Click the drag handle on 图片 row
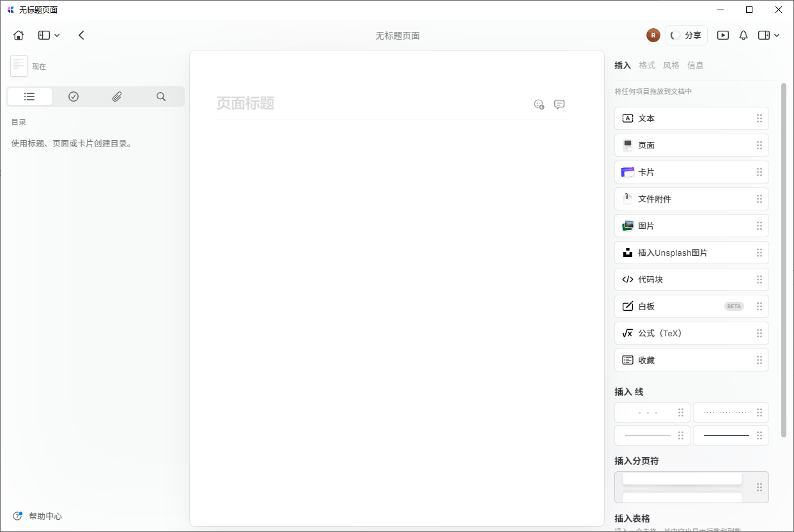The height and width of the screenshot is (532, 794). pos(759,226)
